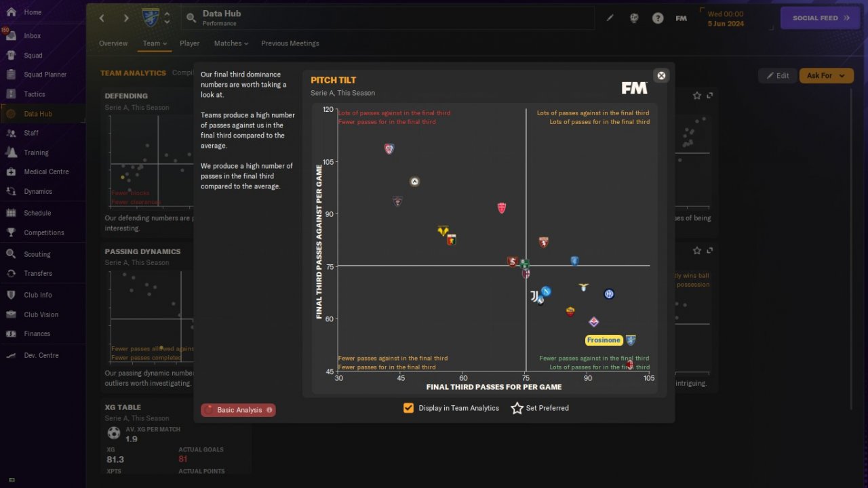Select the Juventus badge on the chart
The image size is (868, 488).
[534, 296]
